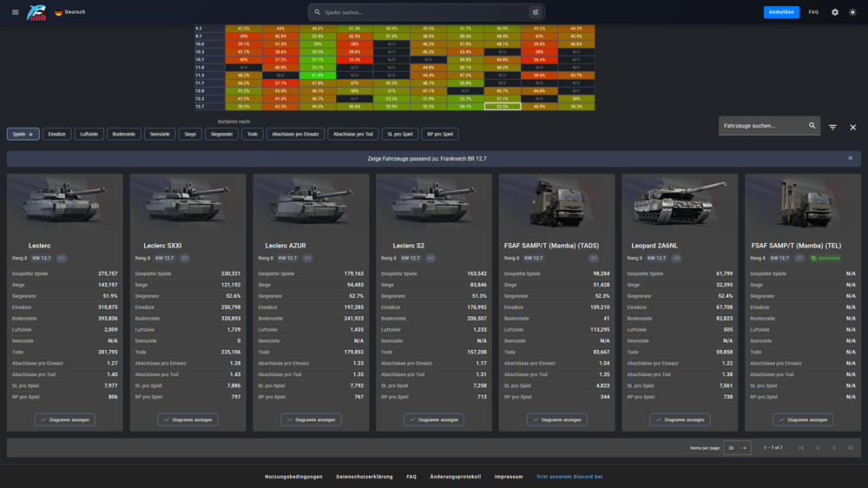The width and height of the screenshot is (868, 488).
Task: Go to the next page of results
Action: 833,447
